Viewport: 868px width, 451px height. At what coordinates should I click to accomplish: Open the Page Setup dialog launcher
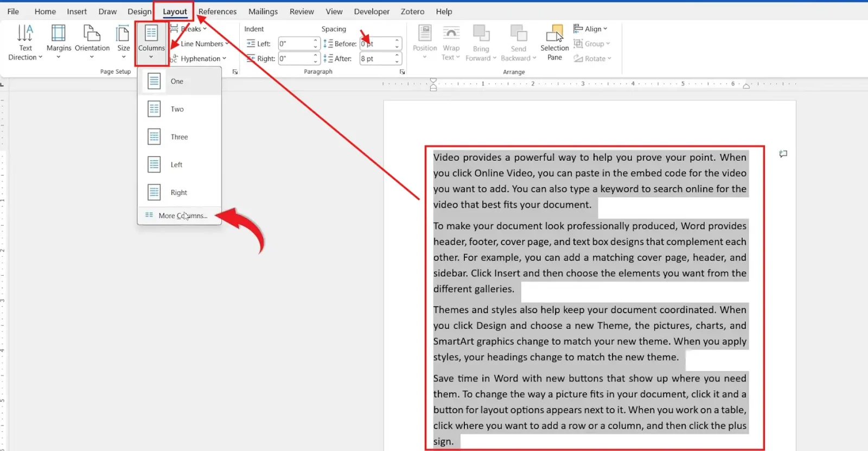235,72
